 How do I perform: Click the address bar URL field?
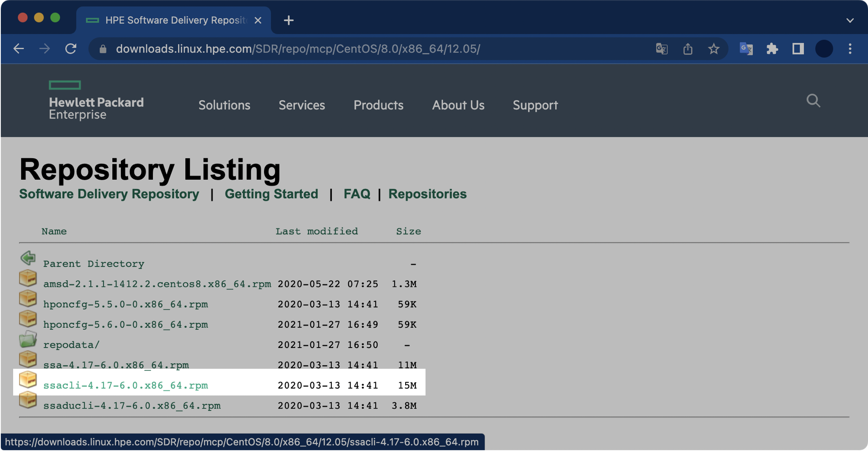pyautogui.click(x=298, y=49)
